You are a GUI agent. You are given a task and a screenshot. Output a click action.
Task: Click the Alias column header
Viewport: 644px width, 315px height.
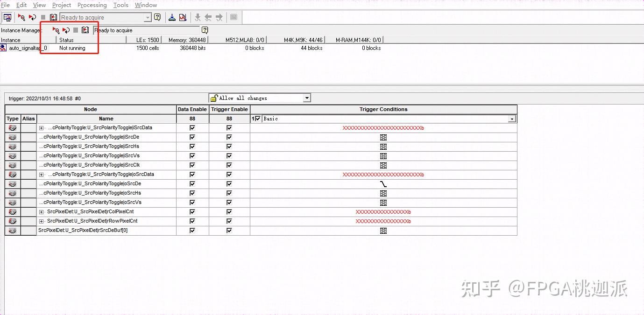(28, 119)
